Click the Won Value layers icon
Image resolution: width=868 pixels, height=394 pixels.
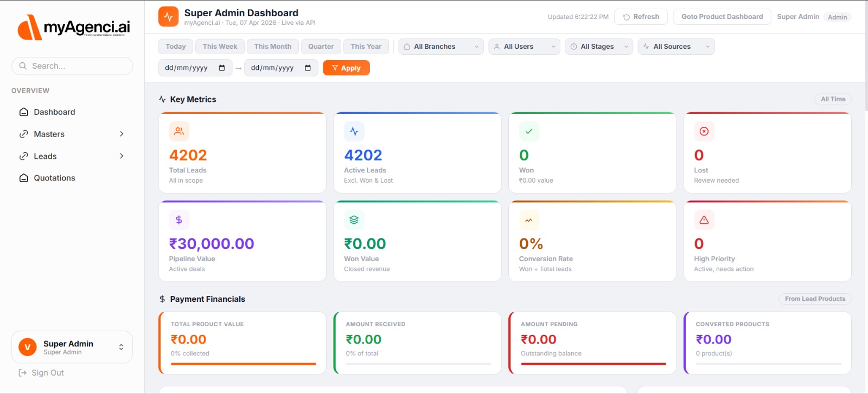click(354, 220)
